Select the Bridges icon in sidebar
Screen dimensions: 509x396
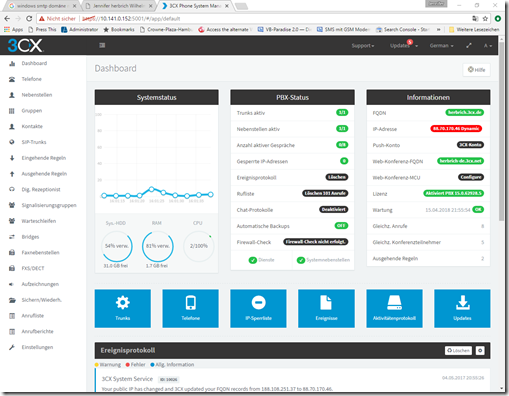(x=12, y=237)
